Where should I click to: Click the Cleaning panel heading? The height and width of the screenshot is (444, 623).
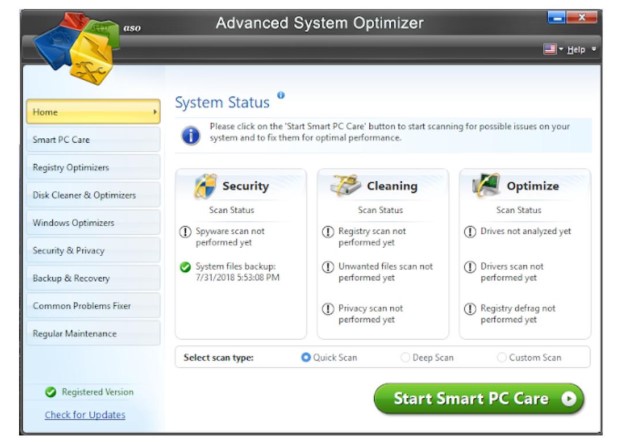392,186
